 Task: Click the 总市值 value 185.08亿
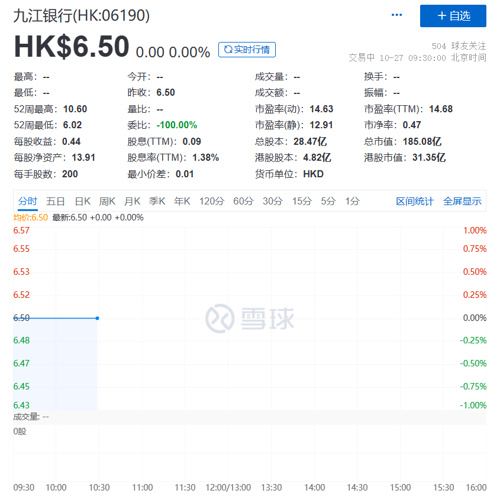tap(422, 141)
